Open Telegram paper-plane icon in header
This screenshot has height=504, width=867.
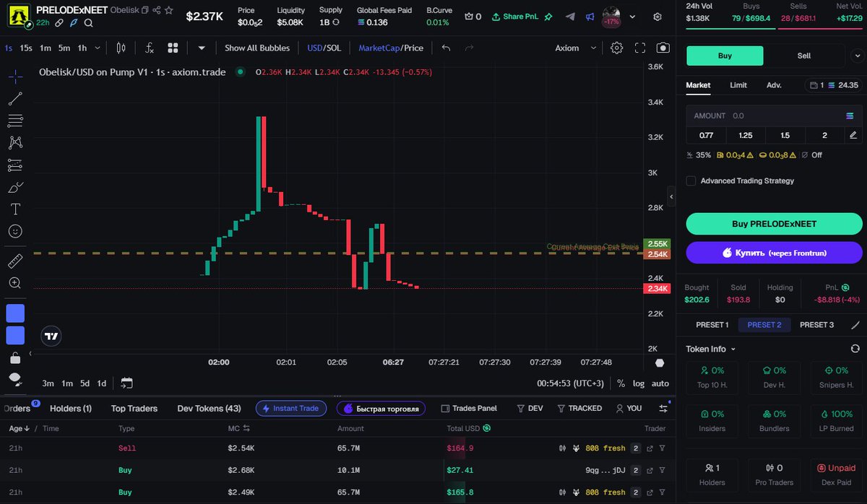pyautogui.click(x=570, y=16)
